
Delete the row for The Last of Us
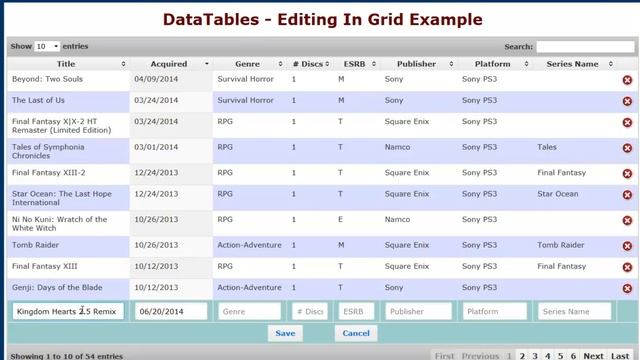coord(627,101)
